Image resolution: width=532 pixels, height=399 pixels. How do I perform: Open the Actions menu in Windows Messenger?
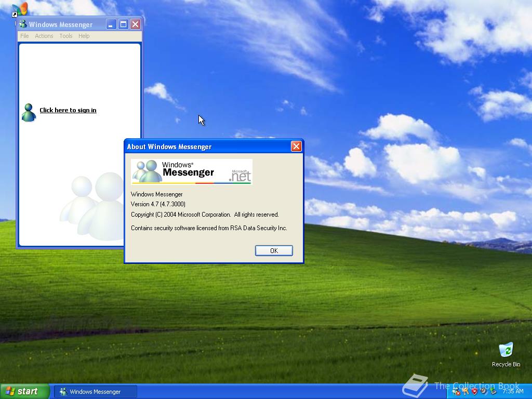(x=44, y=36)
